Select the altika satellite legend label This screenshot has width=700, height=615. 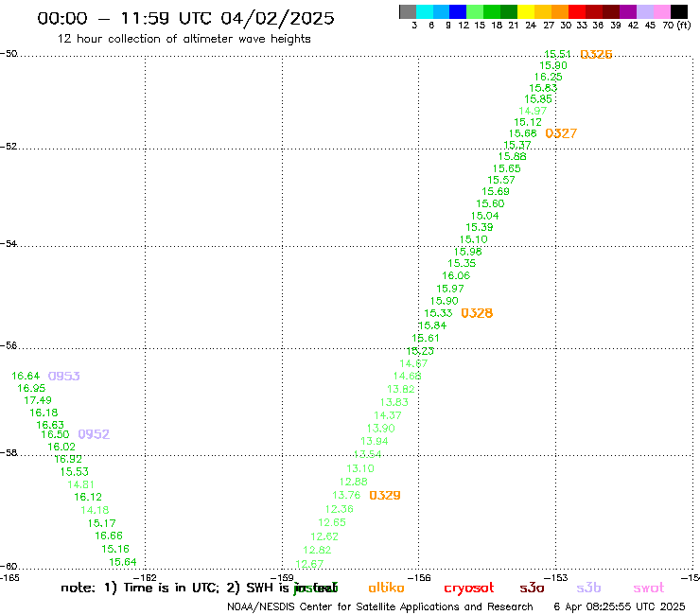[386, 588]
